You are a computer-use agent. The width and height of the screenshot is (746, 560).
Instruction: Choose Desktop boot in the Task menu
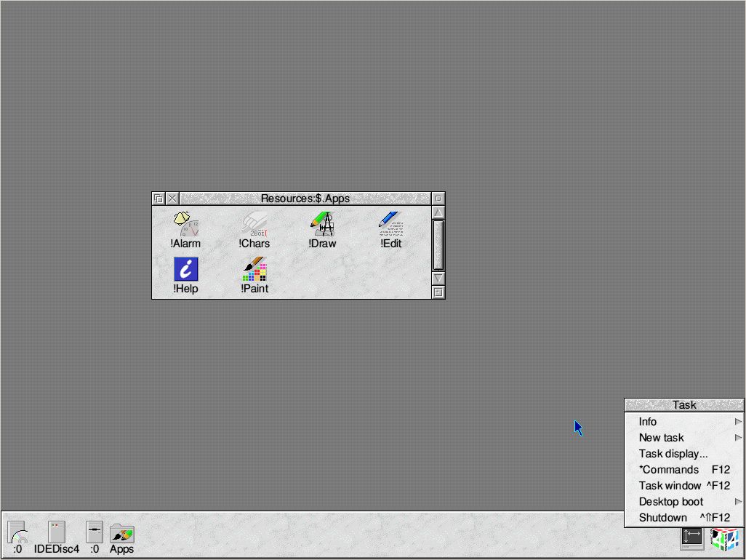click(x=684, y=502)
